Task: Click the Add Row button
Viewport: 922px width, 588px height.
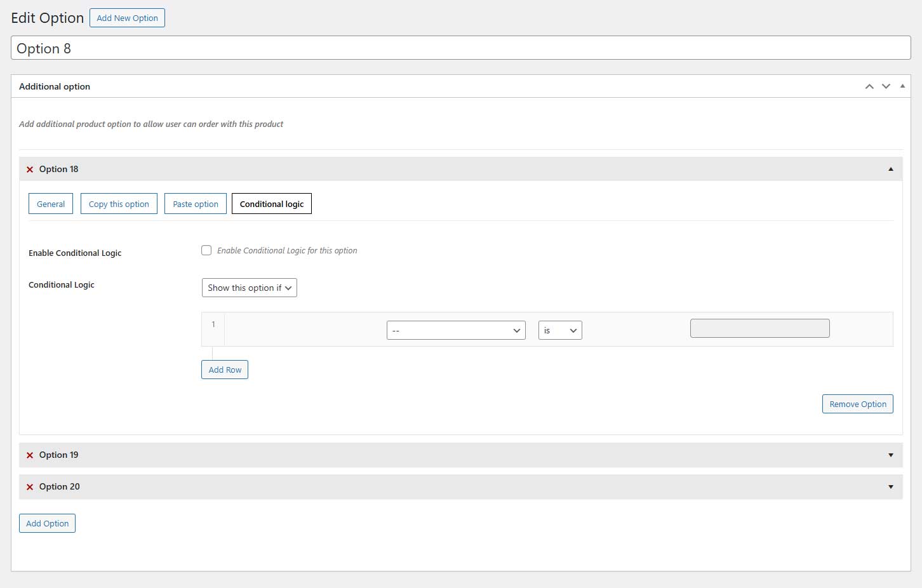Action: tap(225, 370)
